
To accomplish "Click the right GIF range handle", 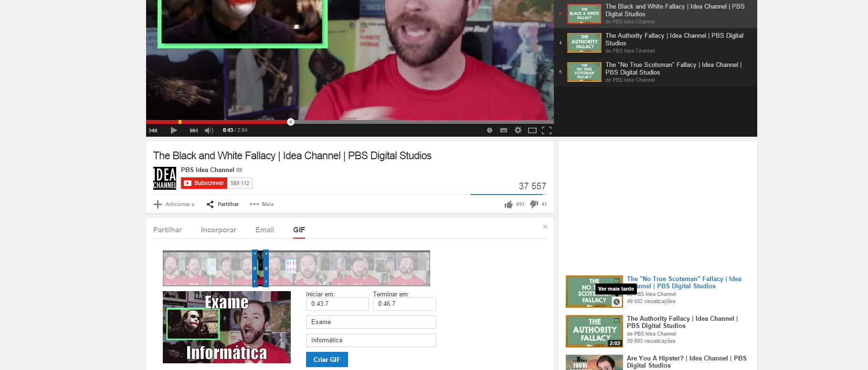I will pyautogui.click(x=266, y=268).
